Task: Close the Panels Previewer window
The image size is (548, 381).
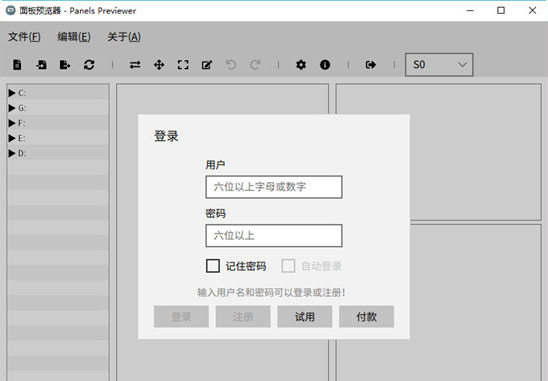Action: click(x=532, y=10)
